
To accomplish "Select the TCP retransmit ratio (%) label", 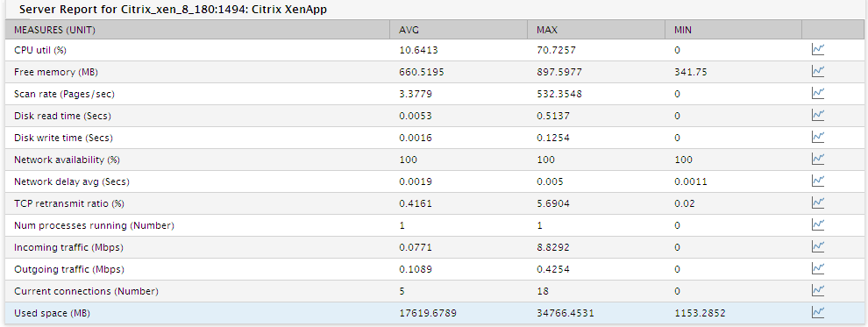I will coord(69,203).
